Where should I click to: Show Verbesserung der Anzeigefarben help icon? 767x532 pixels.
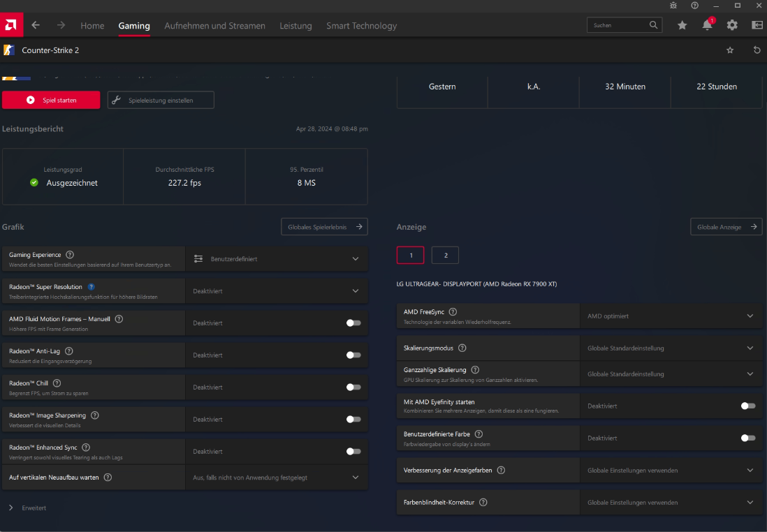(x=501, y=471)
